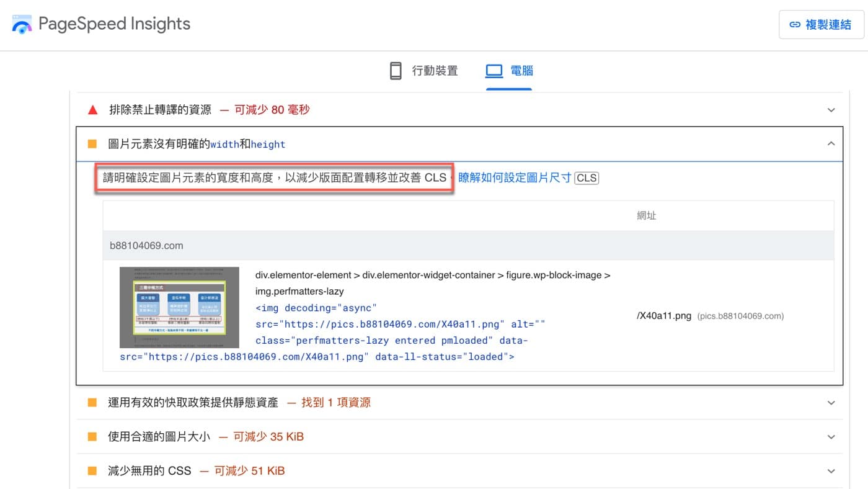Click the orange square beside 減少無用的 CSS
This screenshot has height=489, width=868.
click(x=92, y=471)
